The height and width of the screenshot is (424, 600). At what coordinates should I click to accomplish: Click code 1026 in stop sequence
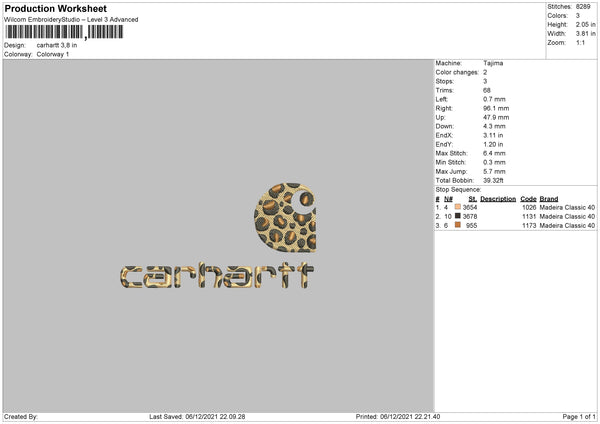coord(529,207)
